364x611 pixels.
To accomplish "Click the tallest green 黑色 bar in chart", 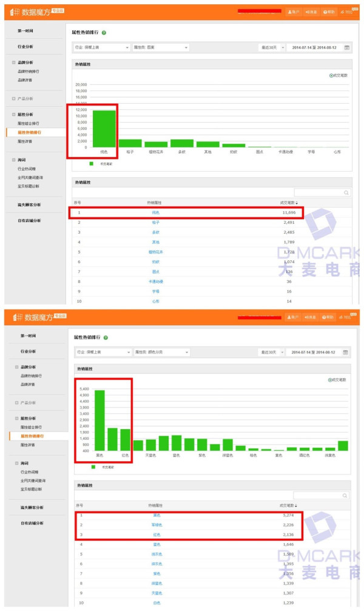I will (99, 420).
